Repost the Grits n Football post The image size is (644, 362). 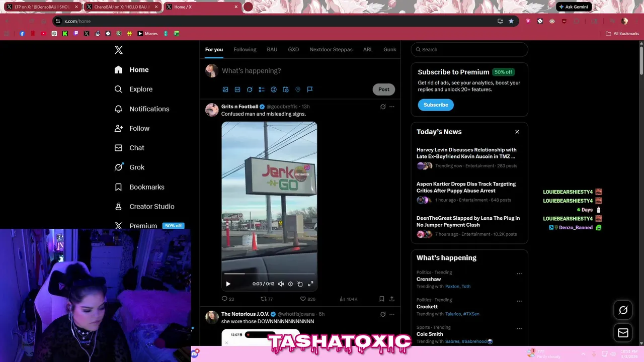[266, 299]
